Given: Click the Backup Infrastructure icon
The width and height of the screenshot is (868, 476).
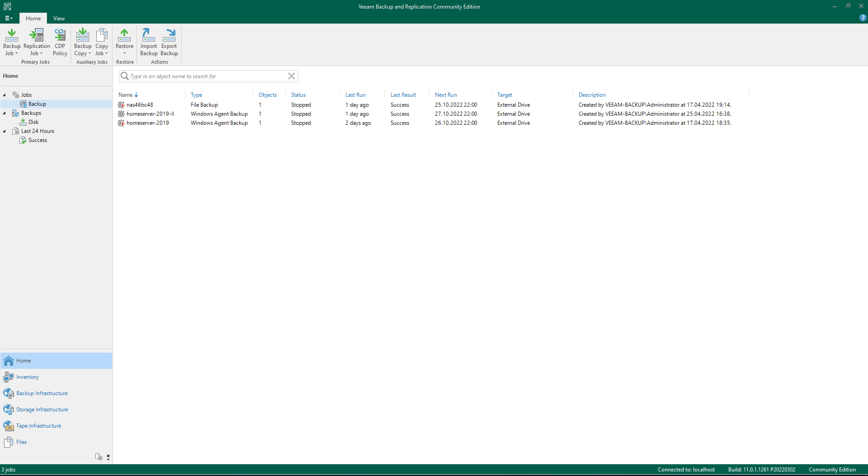Looking at the screenshot, I should [x=9, y=393].
